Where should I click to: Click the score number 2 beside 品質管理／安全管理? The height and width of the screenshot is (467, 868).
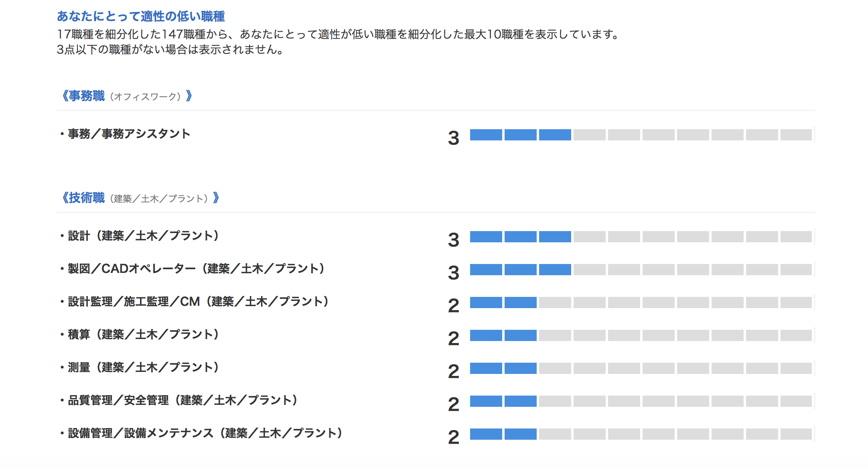[453, 404]
